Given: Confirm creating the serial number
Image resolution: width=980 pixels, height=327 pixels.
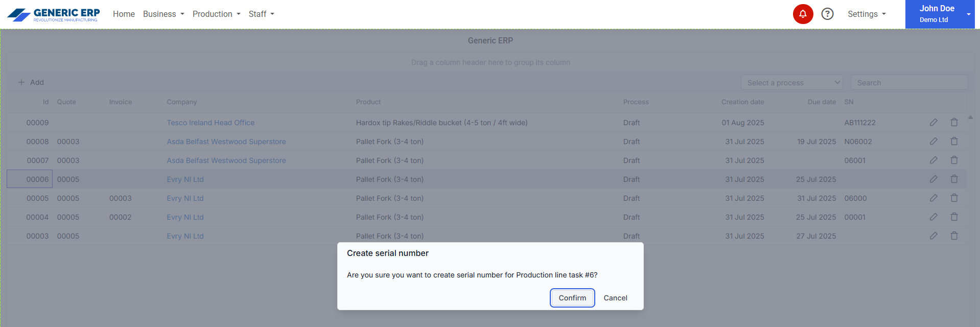Looking at the screenshot, I should [572, 298].
